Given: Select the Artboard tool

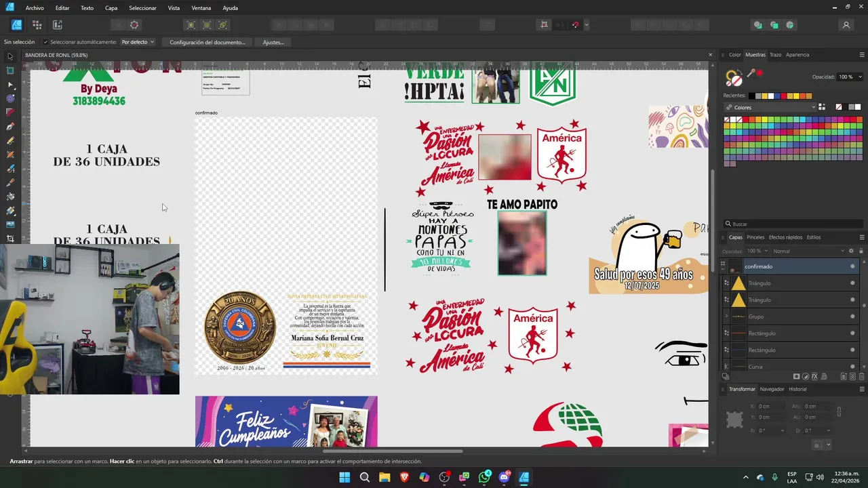Looking at the screenshot, I should tap(10, 70).
